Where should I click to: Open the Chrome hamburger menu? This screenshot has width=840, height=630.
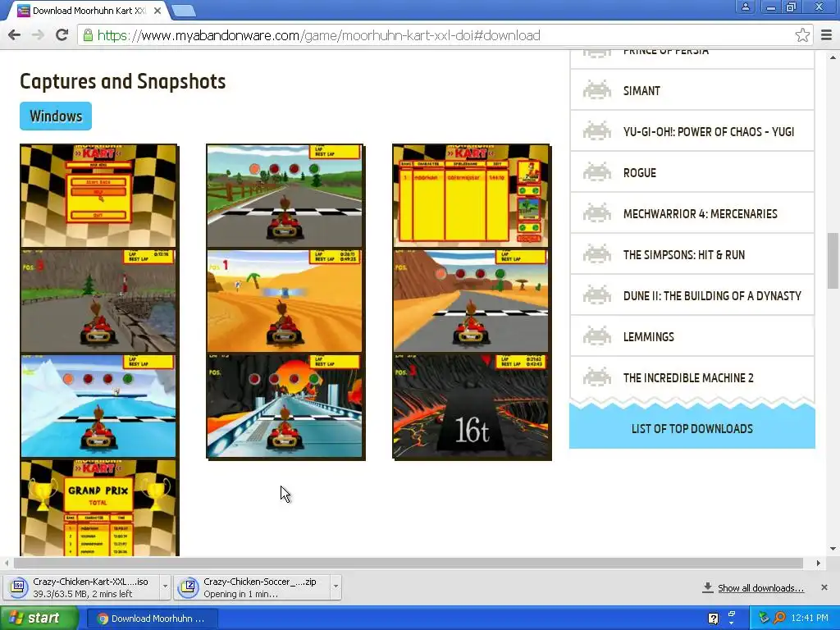826,35
